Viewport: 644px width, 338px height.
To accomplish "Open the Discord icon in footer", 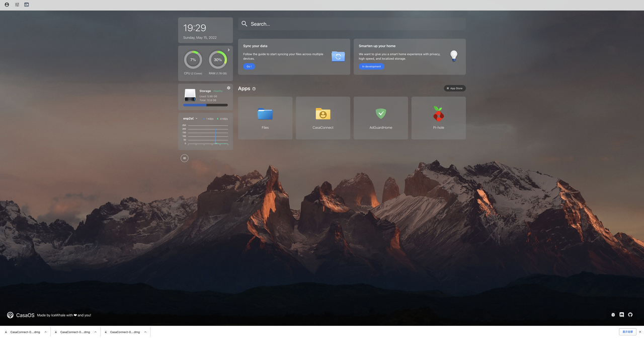I will point(622,315).
